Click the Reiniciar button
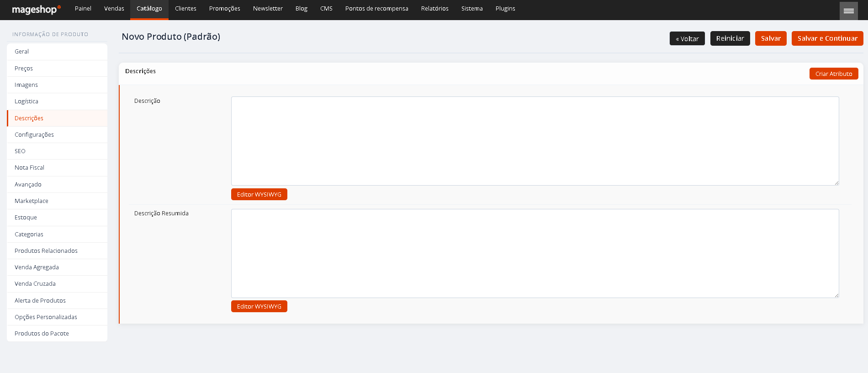The image size is (868, 373). [730, 38]
